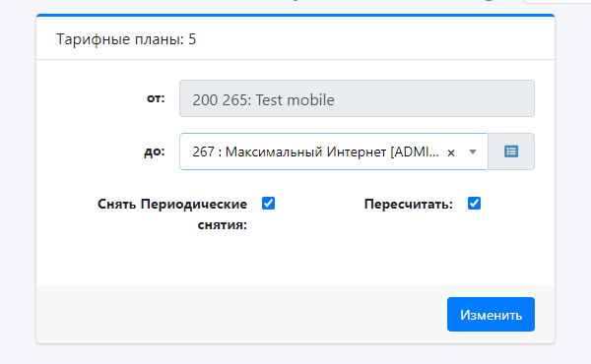Screen dimensions: 591x364
Task: Click the selected tariff text «Максимальный Интернет [ADMI…»
Action: point(332,152)
